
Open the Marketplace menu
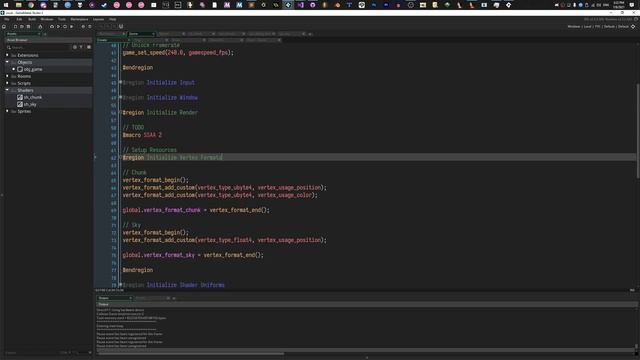coord(79,19)
